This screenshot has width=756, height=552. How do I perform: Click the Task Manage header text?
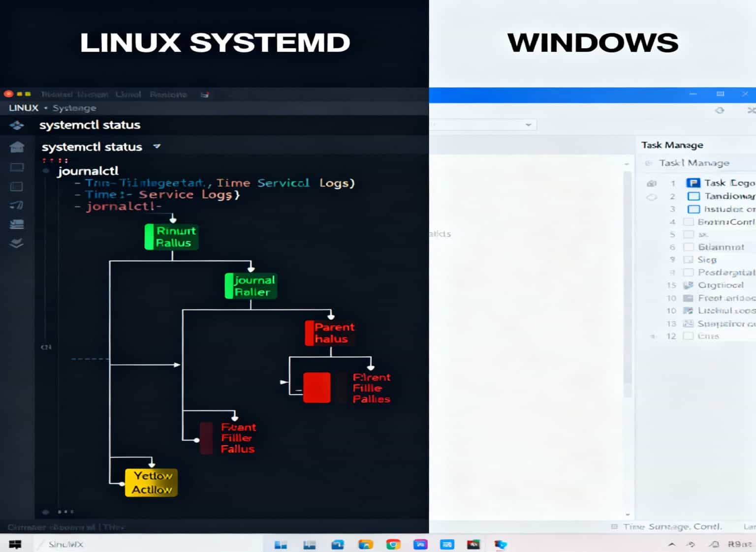(672, 145)
